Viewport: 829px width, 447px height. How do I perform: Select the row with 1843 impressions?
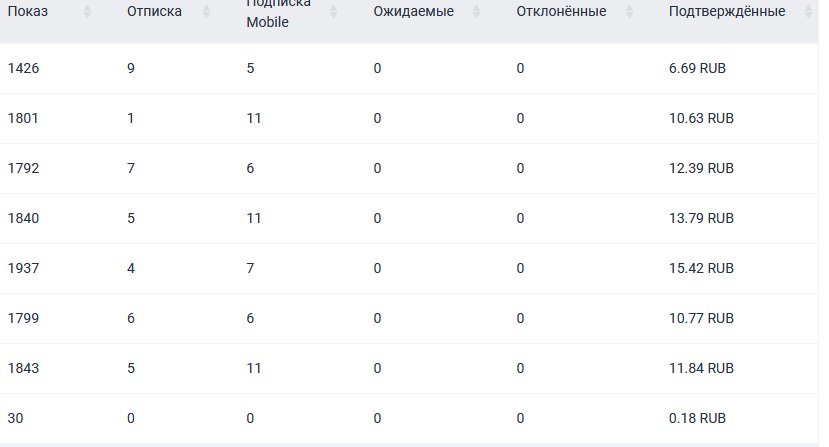click(x=409, y=368)
